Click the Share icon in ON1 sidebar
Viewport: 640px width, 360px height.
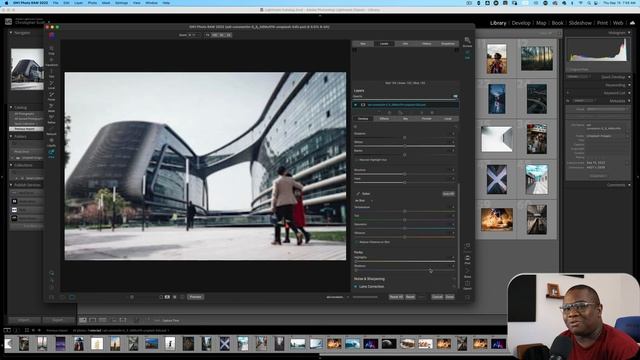click(467, 273)
